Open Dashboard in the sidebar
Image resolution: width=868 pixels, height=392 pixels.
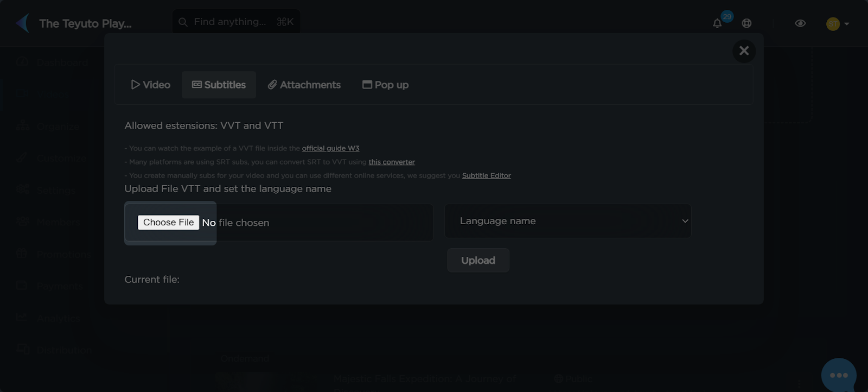click(52, 62)
